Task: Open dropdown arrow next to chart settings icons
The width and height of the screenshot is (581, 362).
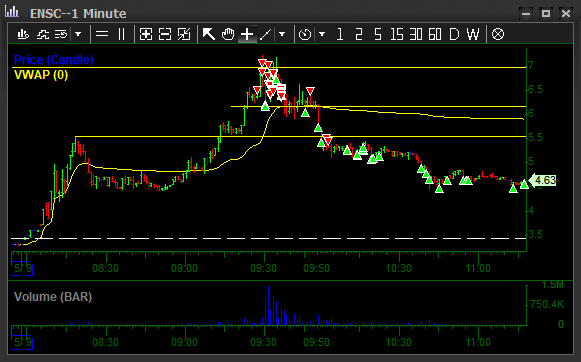Action: [78, 34]
